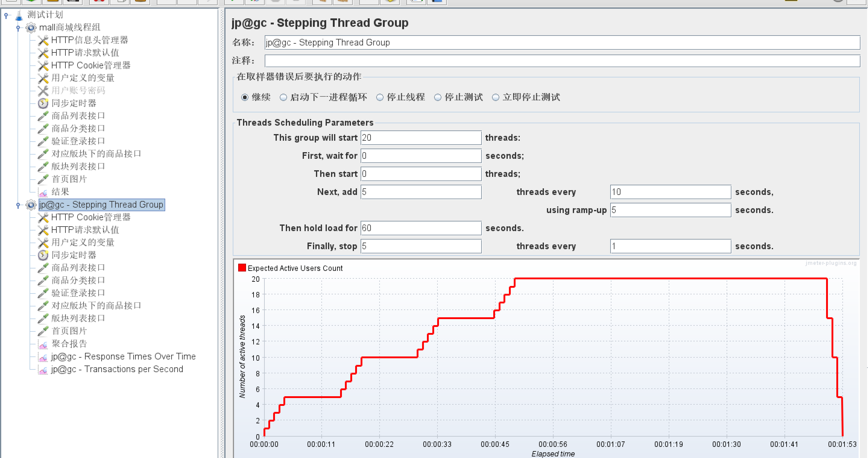Select the disabled 用户账号密码 tree item
Viewport: 868px width, 458px height.
click(78, 90)
